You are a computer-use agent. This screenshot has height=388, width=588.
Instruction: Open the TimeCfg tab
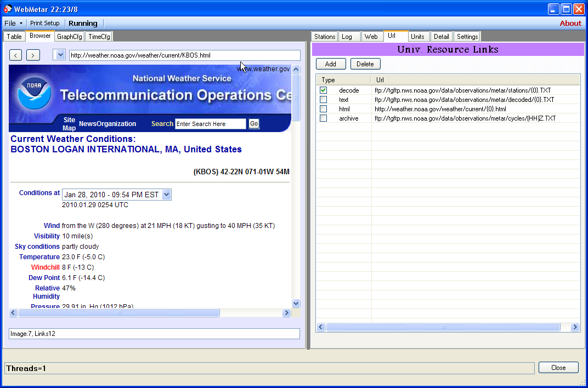[x=99, y=36]
